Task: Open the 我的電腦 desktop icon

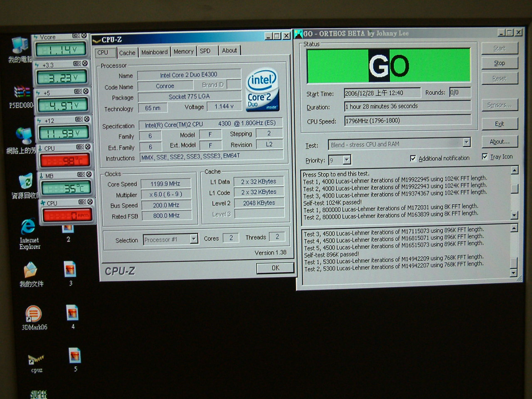Action: click(20, 45)
